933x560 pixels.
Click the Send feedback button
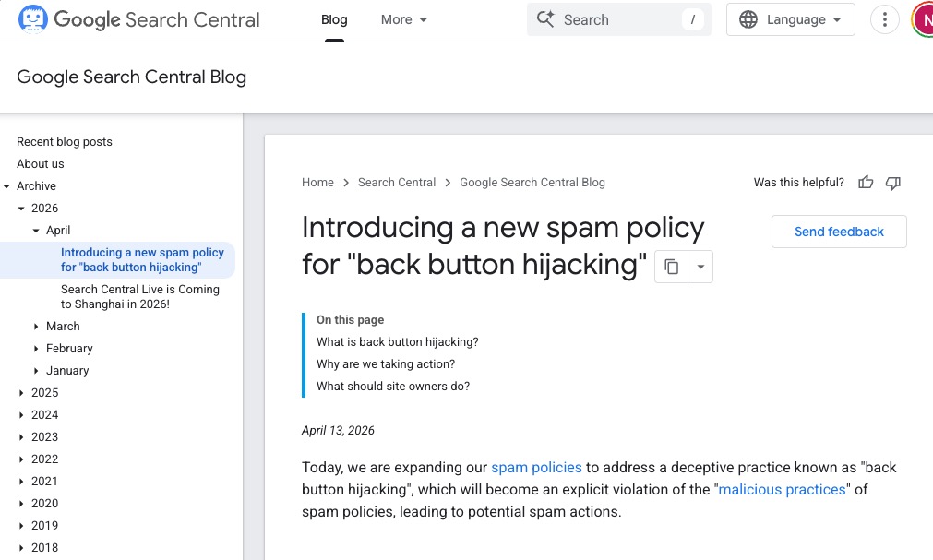838,232
